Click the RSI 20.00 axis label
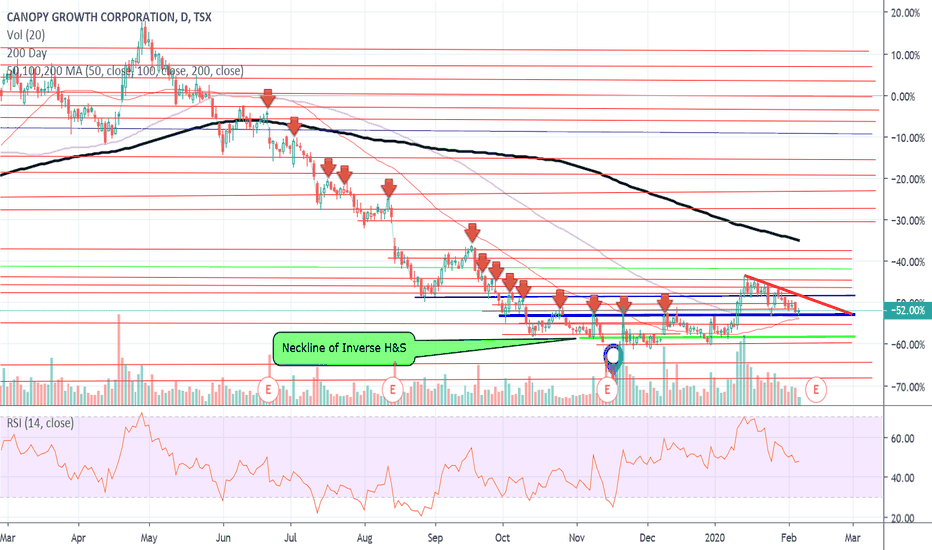 [902, 518]
